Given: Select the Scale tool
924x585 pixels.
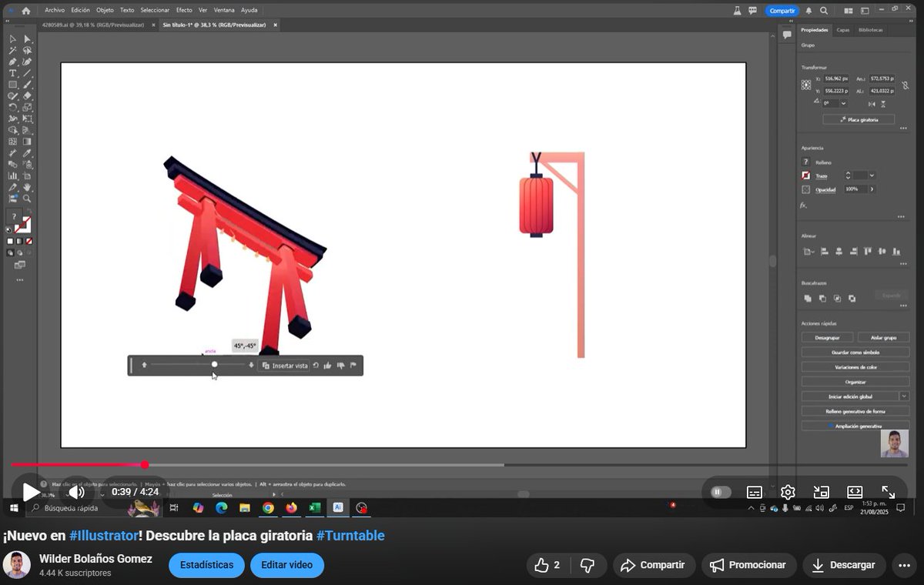Looking at the screenshot, I should coord(28,108).
